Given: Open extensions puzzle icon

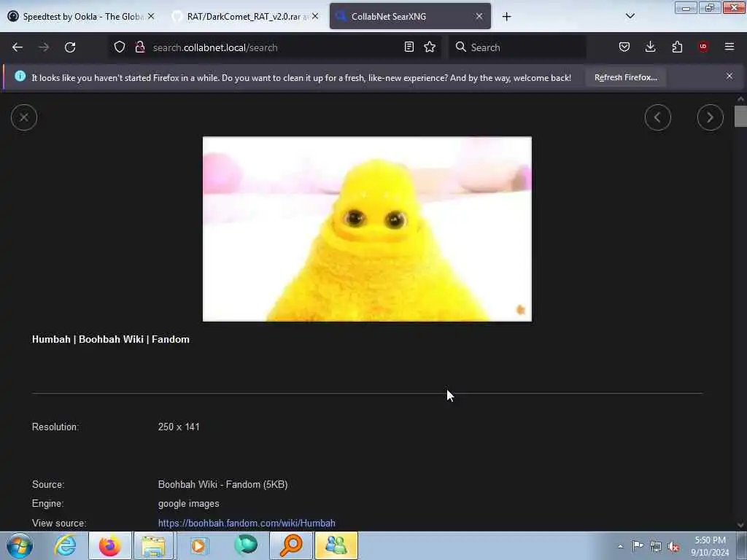Looking at the screenshot, I should point(677,47).
